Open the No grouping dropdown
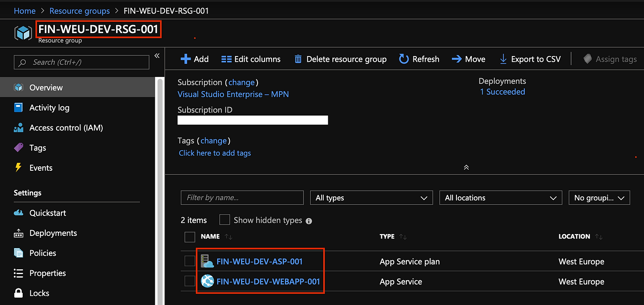This screenshot has height=305, width=644. tap(599, 198)
